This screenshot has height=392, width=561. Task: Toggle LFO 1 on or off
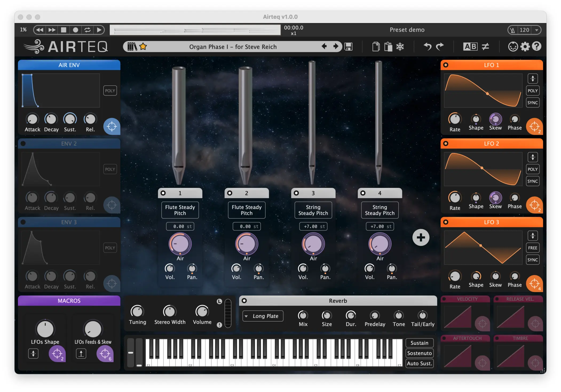(446, 65)
